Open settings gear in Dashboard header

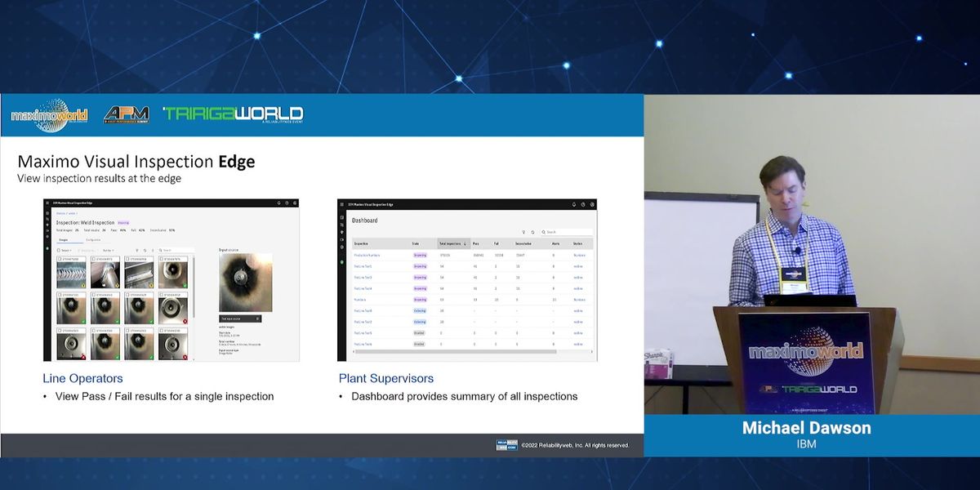point(592,204)
